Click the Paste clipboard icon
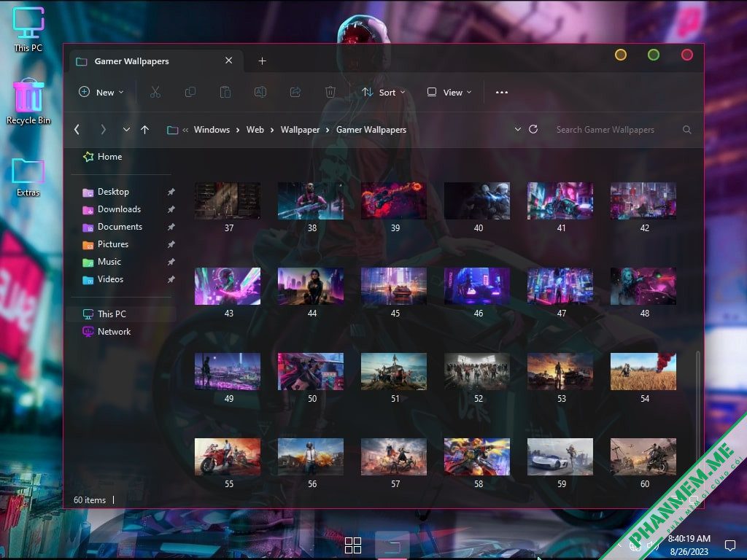 tap(225, 92)
